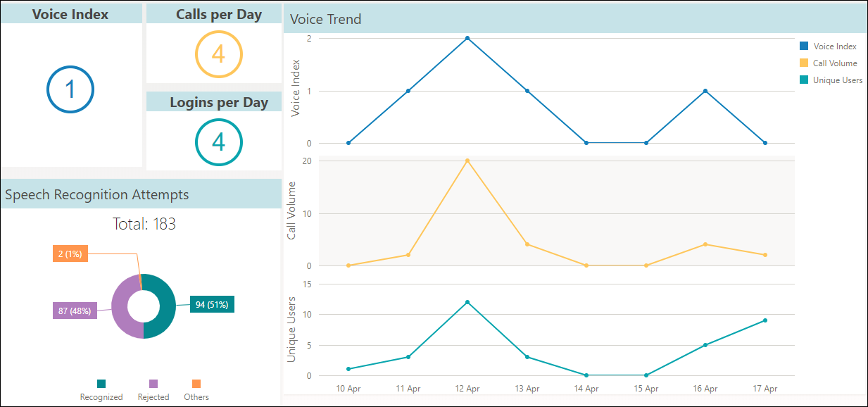Click the Others legend color square
Screen dimensions: 868x407
(196, 384)
